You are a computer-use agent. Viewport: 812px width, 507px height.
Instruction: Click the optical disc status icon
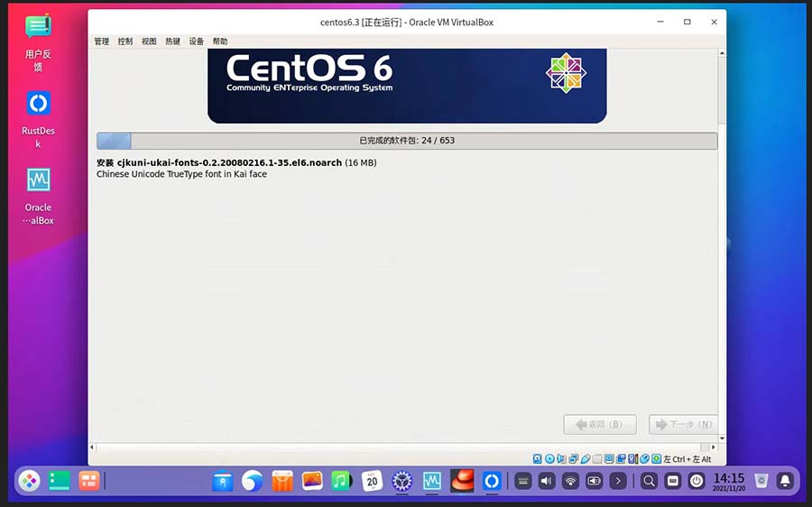pos(549,459)
